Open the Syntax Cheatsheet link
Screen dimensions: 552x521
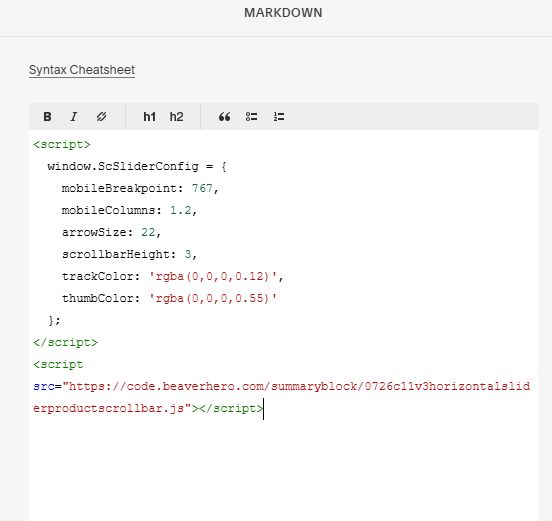coord(82,70)
